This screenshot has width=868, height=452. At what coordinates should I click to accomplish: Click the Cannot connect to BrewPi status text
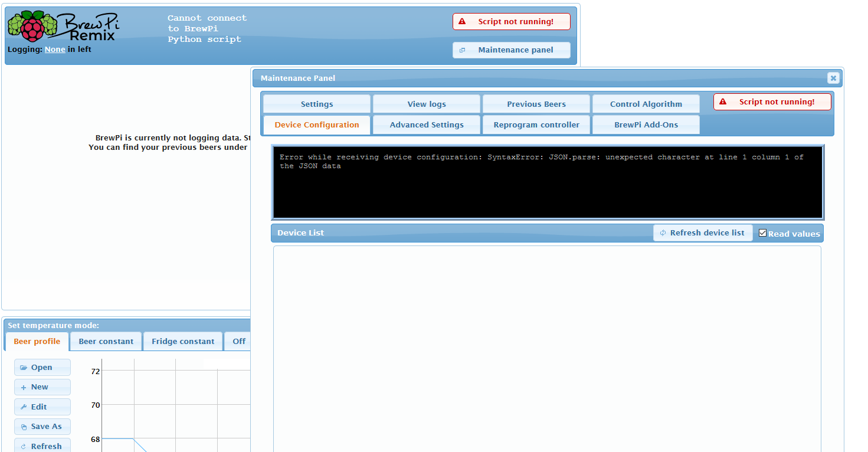point(207,29)
